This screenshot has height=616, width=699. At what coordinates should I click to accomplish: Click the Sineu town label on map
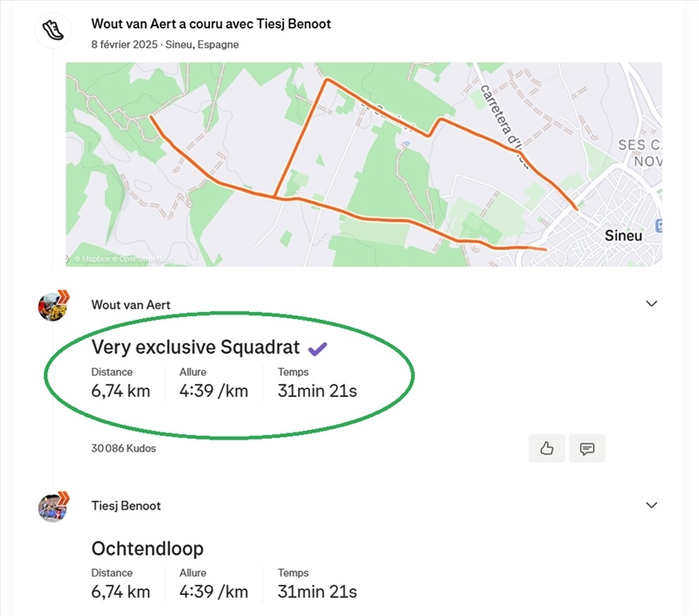[x=623, y=236]
